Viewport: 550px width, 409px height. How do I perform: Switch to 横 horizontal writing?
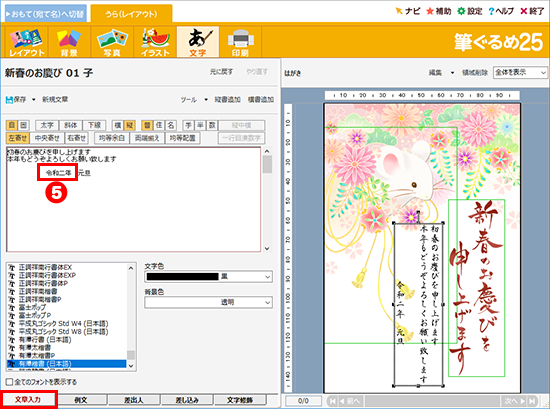click(x=118, y=125)
